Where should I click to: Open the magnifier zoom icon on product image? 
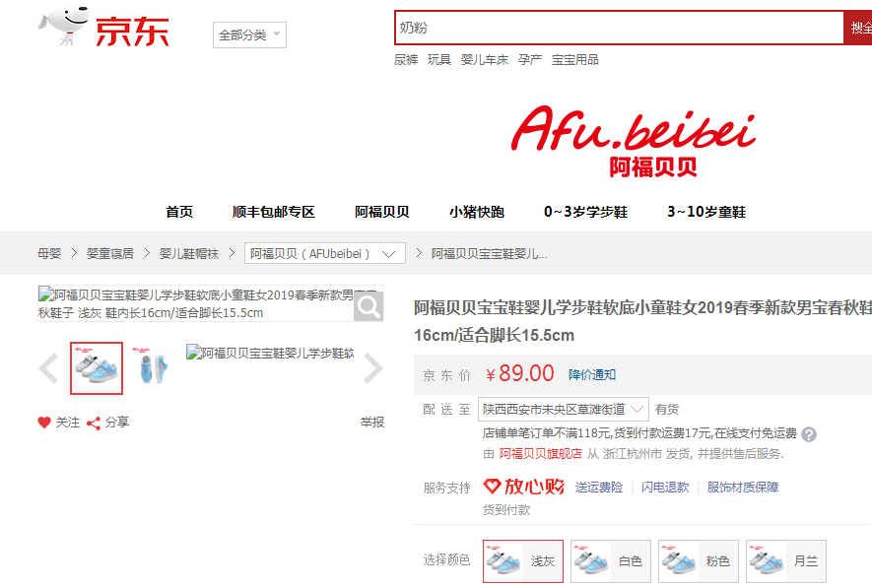pos(369,306)
